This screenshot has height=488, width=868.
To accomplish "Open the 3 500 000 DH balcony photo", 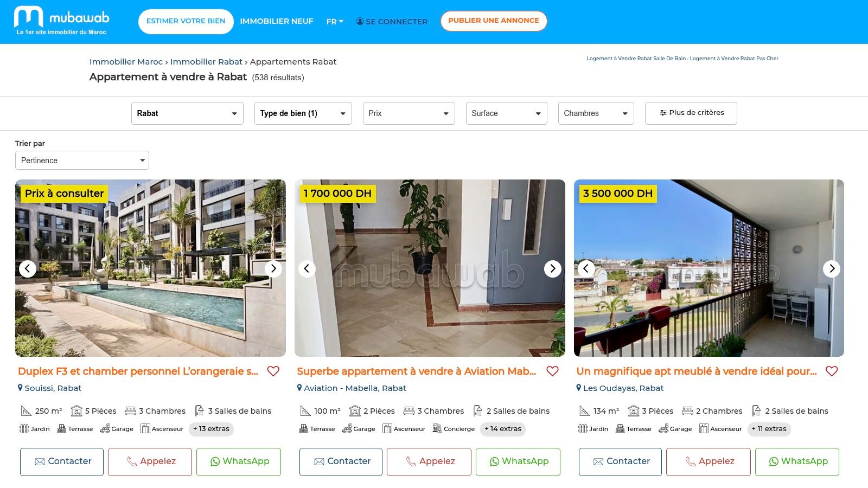I will pyautogui.click(x=709, y=268).
